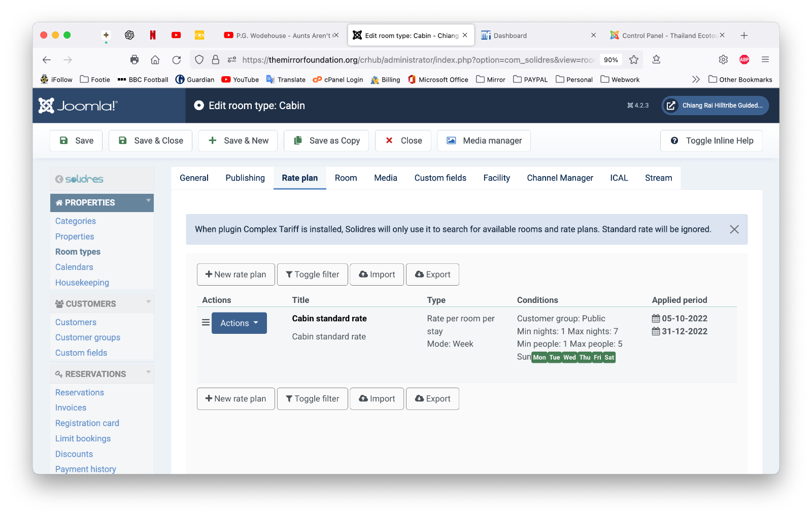The image size is (812, 517).
Task: Bookmark page with the star icon
Action: coord(633,60)
